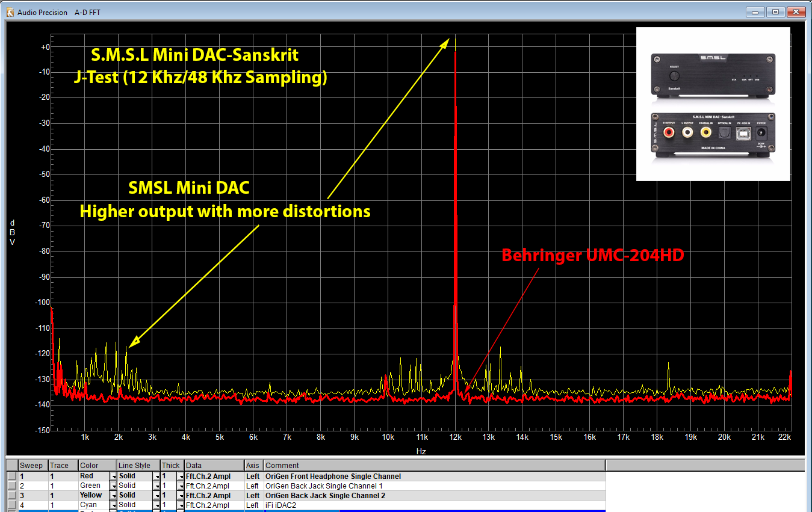Toggle the checkbox for sweep 3 Yellow row
Screen dimensions: 812x512
pyautogui.click(x=12, y=496)
